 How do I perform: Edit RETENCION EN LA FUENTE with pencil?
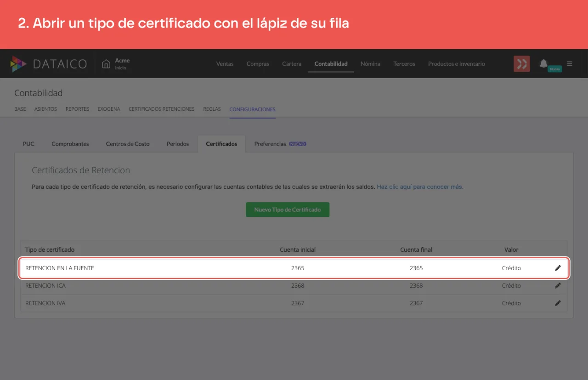tap(558, 268)
